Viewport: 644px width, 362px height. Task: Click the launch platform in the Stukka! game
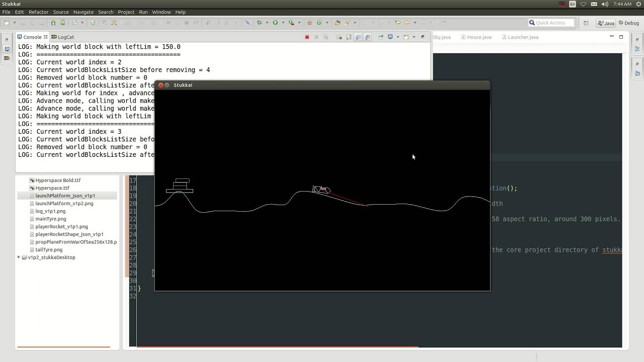coord(180,186)
